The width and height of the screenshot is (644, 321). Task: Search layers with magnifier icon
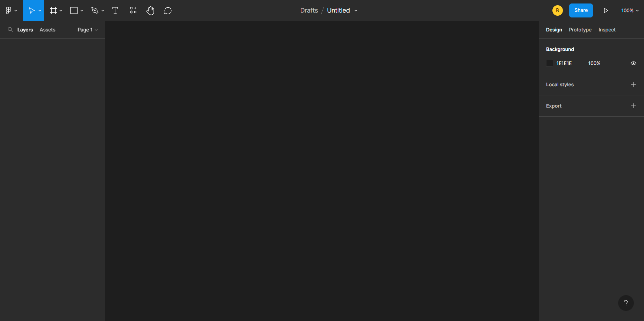[x=10, y=30]
